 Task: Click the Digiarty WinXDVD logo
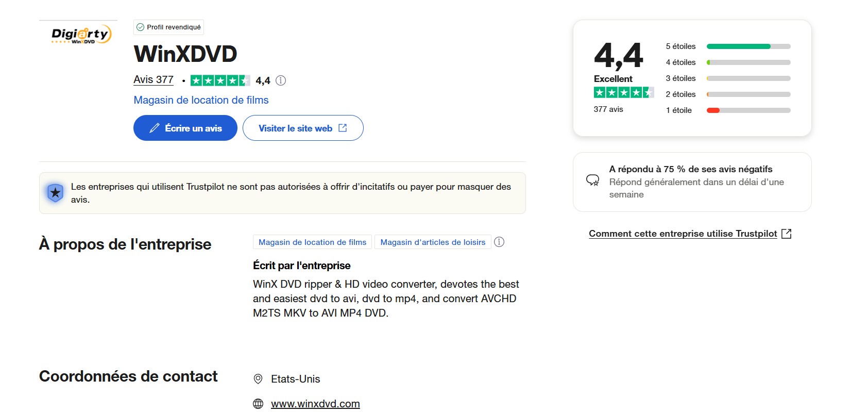point(81,34)
